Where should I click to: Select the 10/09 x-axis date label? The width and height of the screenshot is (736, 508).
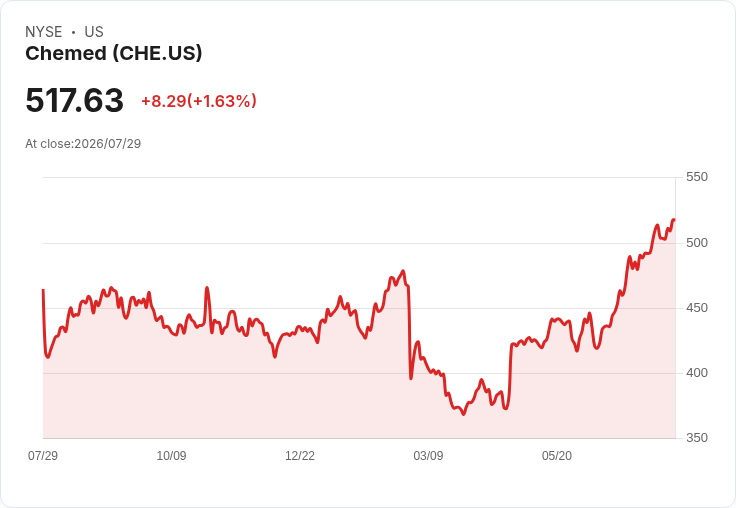point(171,455)
